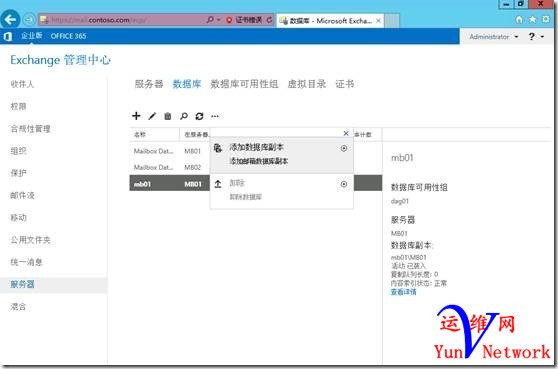Switch to the 数据库可用性组 tab

[x=244, y=84]
